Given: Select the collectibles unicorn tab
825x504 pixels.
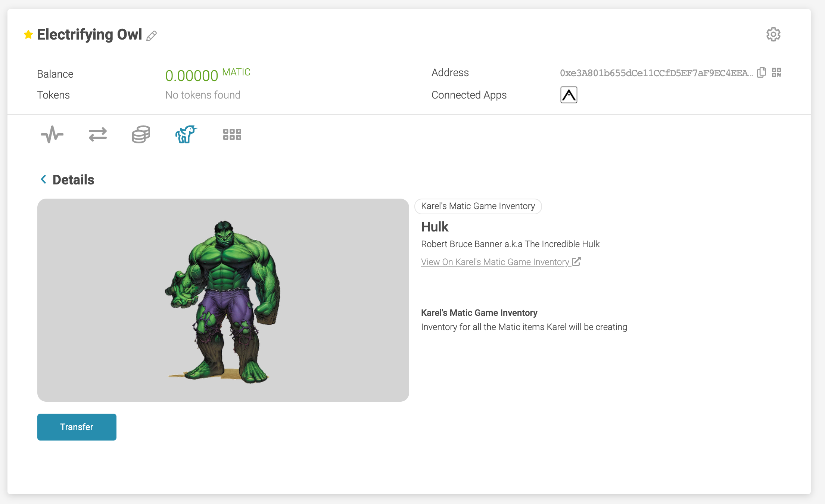Looking at the screenshot, I should 186,134.
